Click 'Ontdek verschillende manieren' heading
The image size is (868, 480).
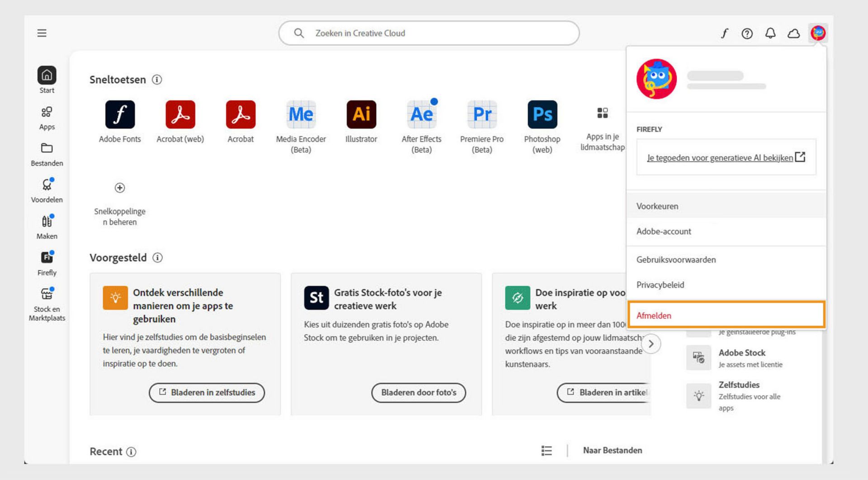[x=183, y=306]
